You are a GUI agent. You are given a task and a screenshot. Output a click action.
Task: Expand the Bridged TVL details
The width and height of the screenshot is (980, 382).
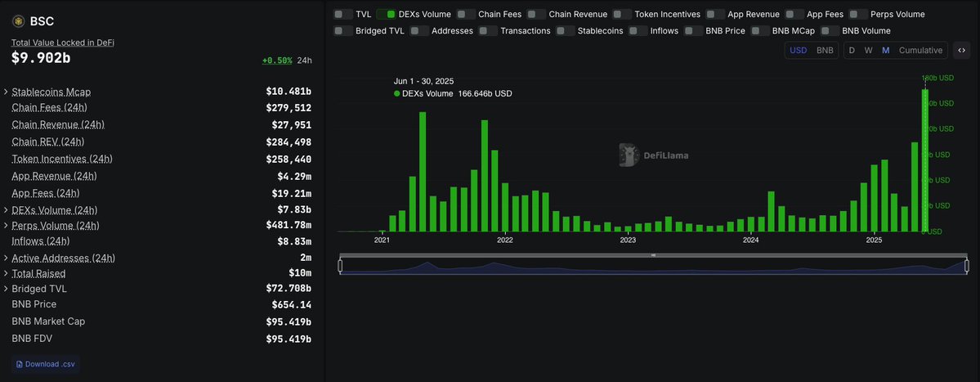tap(7, 289)
